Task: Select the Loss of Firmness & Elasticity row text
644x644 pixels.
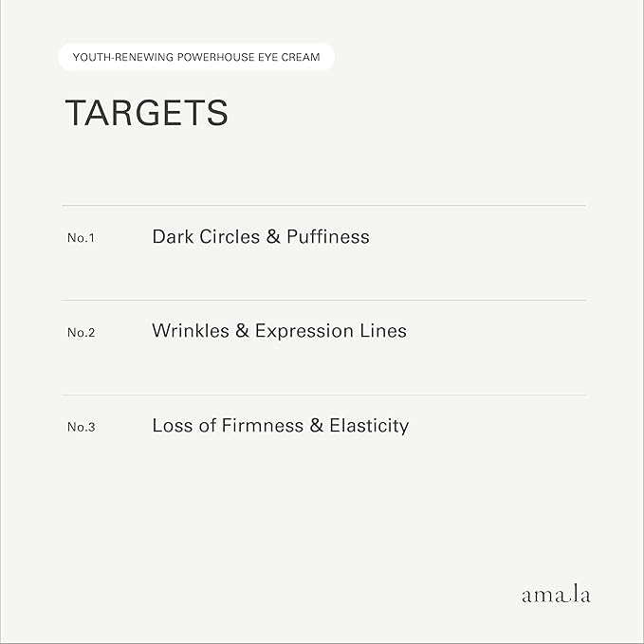Action: 280,426
